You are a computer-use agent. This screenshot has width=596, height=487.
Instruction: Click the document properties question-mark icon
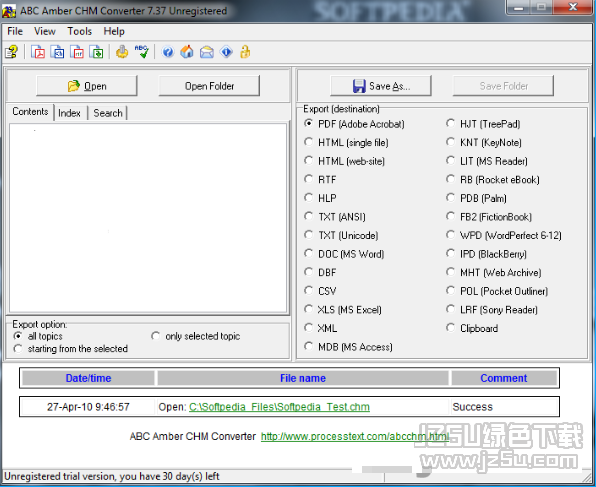coord(11,52)
